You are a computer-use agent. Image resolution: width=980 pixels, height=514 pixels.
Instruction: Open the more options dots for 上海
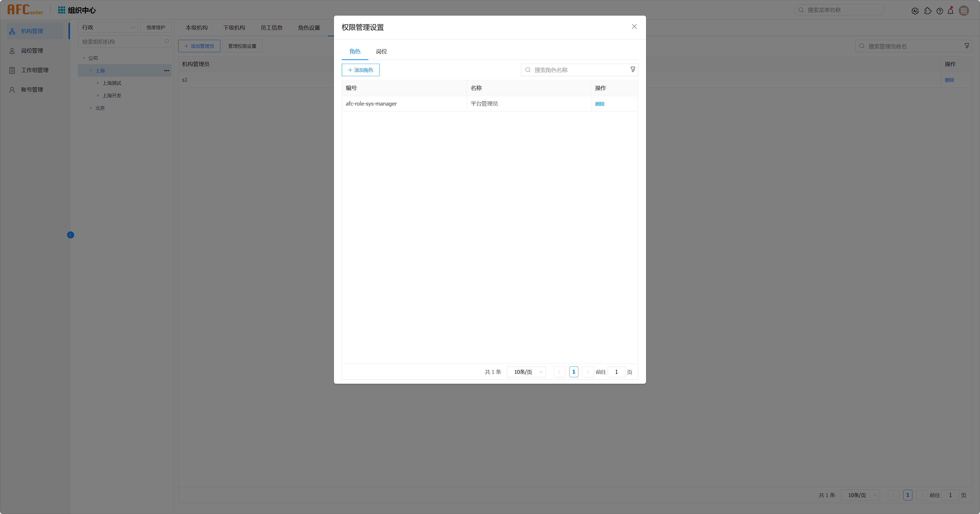pyautogui.click(x=167, y=71)
